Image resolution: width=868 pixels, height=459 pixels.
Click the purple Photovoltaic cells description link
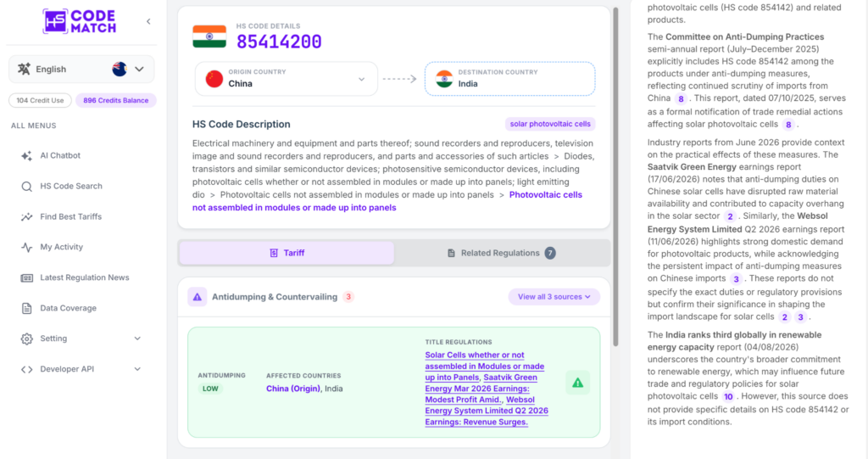[387, 201]
